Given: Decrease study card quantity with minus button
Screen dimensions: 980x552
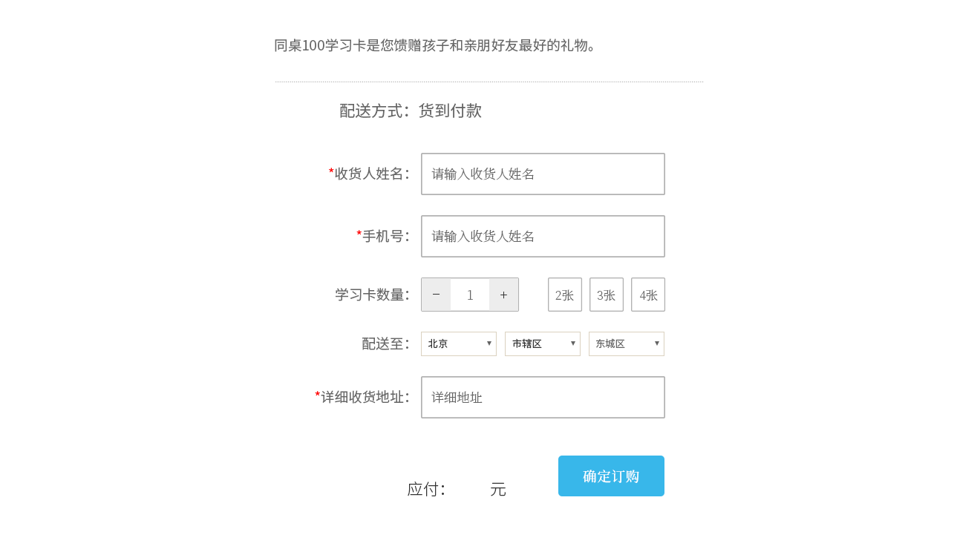Looking at the screenshot, I should point(436,295).
